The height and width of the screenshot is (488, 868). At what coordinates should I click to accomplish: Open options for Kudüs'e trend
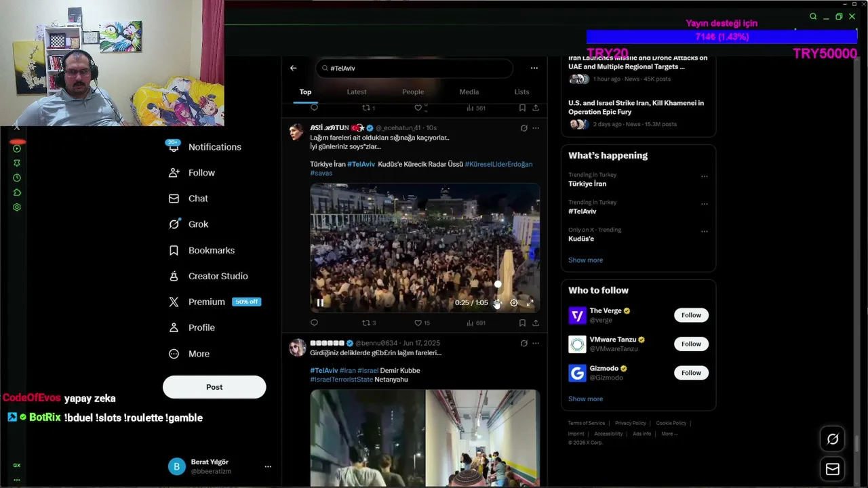pyautogui.click(x=704, y=231)
